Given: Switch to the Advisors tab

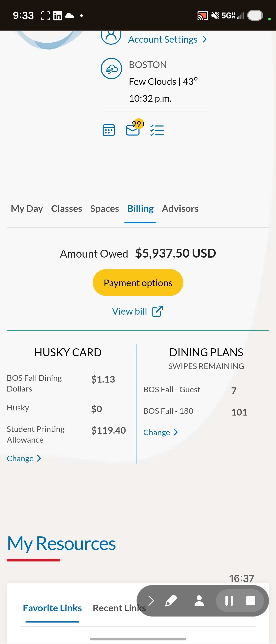Looking at the screenshot, I should pyautogui.click(x=180, y=209).
